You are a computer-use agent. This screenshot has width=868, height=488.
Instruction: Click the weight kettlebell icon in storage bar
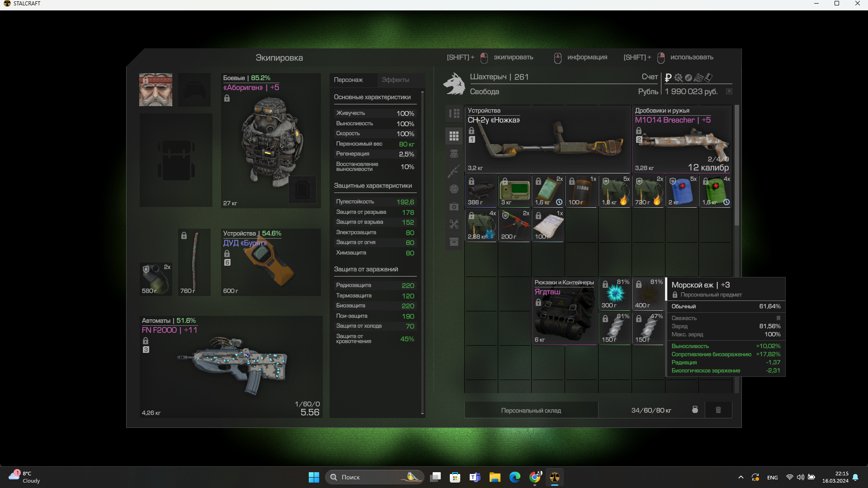695,410
